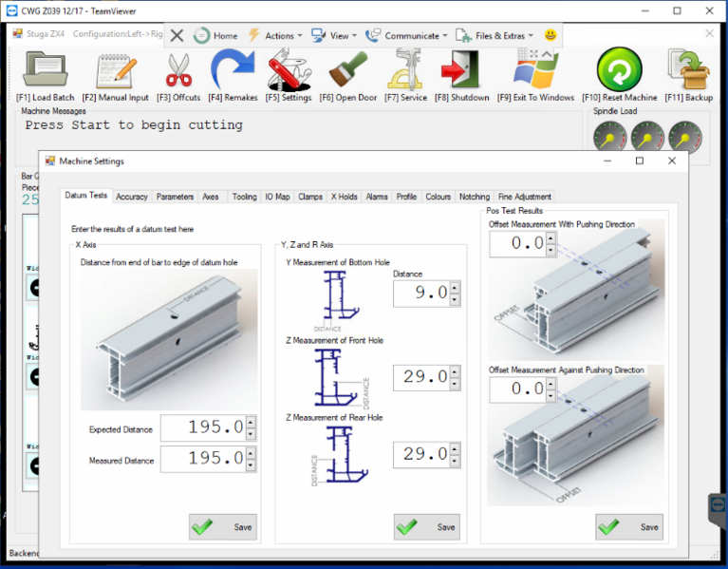Click TeamViewer toolbar close X icon

tap(177, 35)
